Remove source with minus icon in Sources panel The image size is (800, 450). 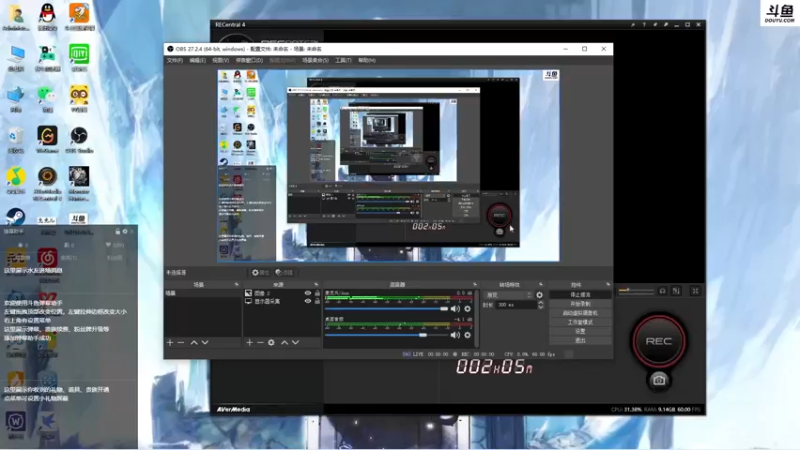(x=260, y=342)
